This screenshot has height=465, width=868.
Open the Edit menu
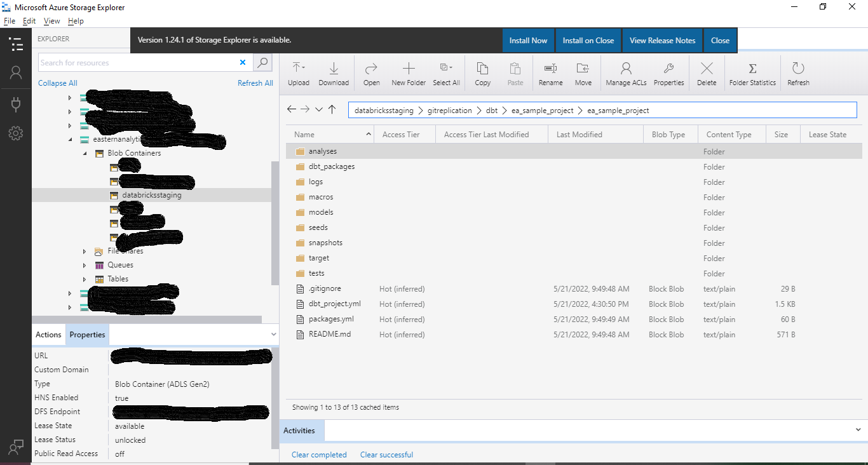[29, 21]
